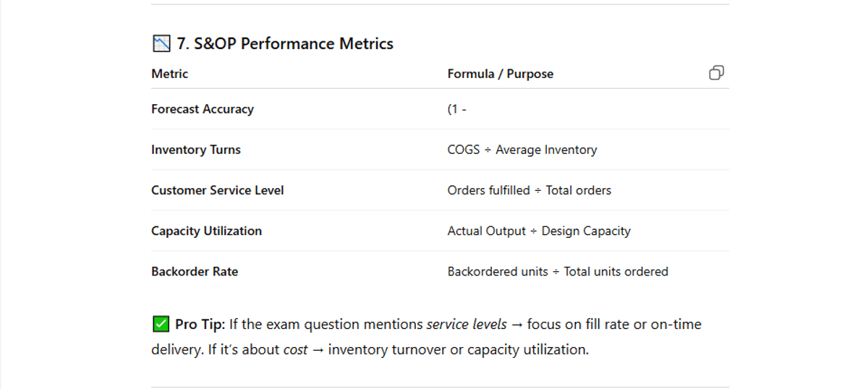Click the Customer Service Level metric
This screenshot has width=868, height=389.
click(x=218, y=190)
